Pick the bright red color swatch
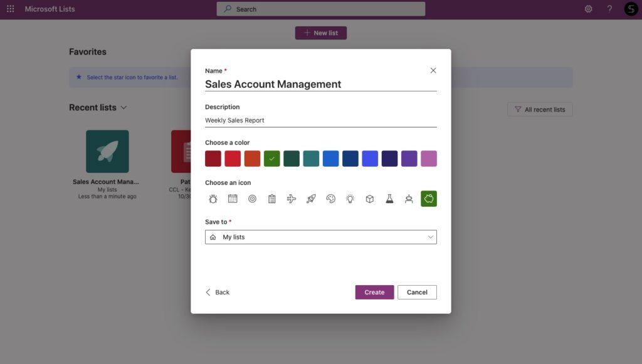Image resolution: width=642 pixels, height=364 pixels. click(233, 159)
